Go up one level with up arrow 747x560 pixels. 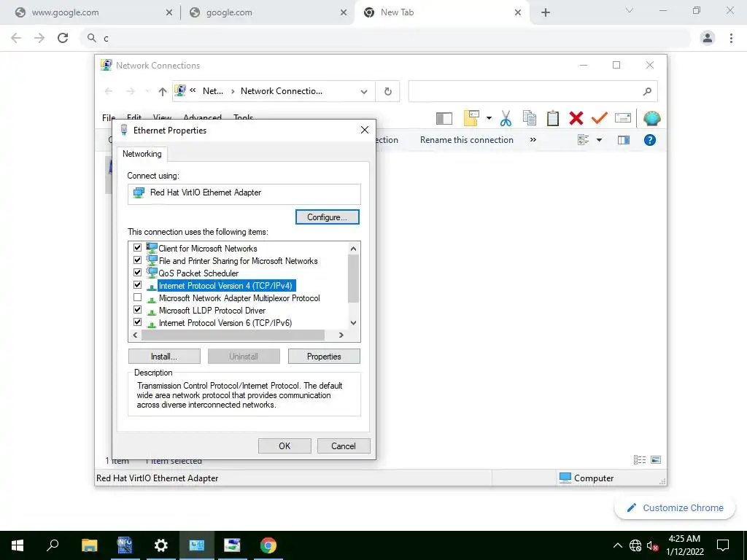point(163,91)
